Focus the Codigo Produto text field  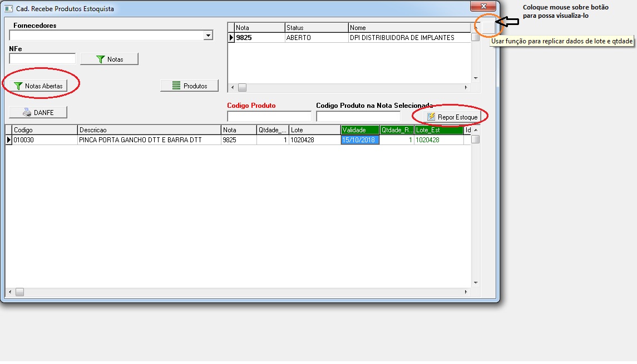[269, 117]
